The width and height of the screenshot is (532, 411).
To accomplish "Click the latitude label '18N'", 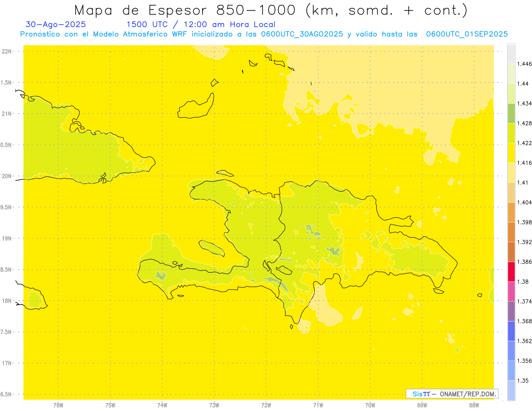I will point(6,301).
